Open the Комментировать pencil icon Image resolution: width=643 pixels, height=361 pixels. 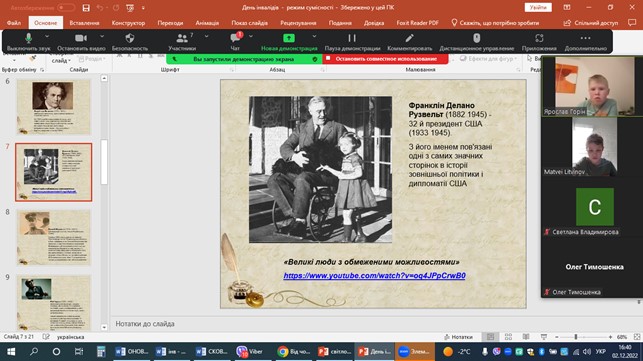pos(409,38)
